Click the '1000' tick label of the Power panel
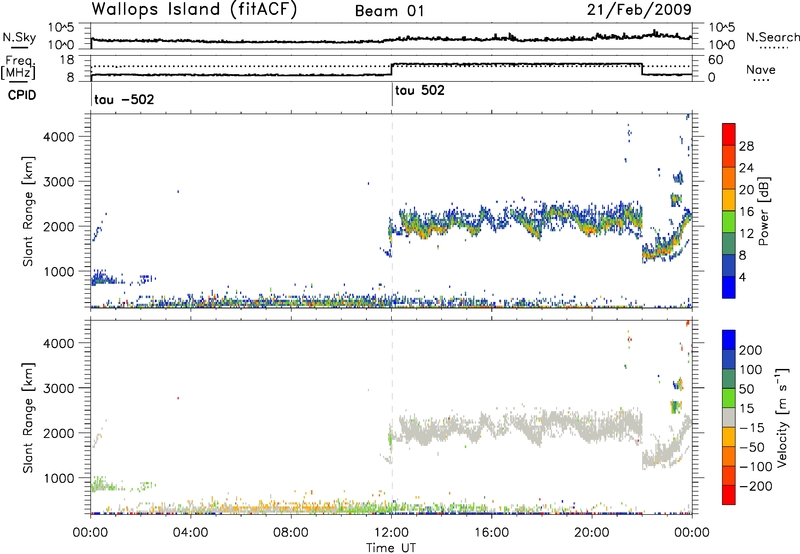The width and height of the screenshot is (800, 554). point(58,271)
